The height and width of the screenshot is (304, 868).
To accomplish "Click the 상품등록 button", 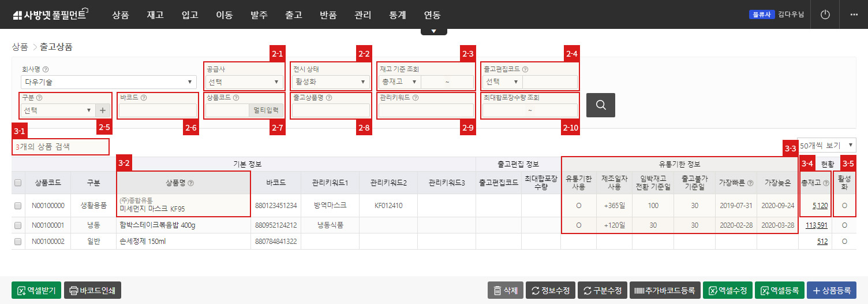I will point(832,290).
